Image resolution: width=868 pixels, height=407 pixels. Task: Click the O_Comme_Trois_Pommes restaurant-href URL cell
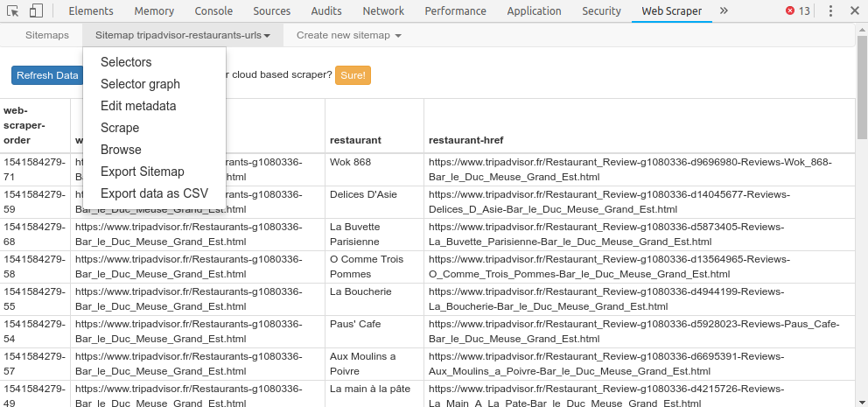(x=640, y=267)
